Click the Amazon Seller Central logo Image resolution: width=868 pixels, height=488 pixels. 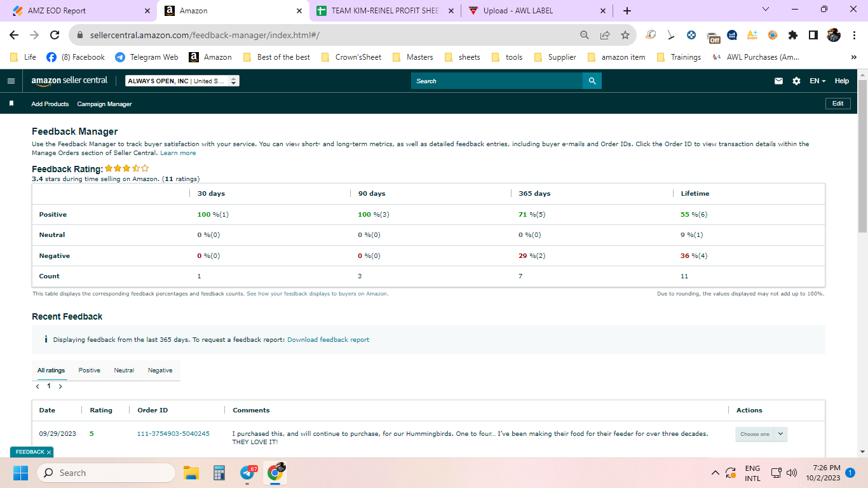[x=70, y=81]
